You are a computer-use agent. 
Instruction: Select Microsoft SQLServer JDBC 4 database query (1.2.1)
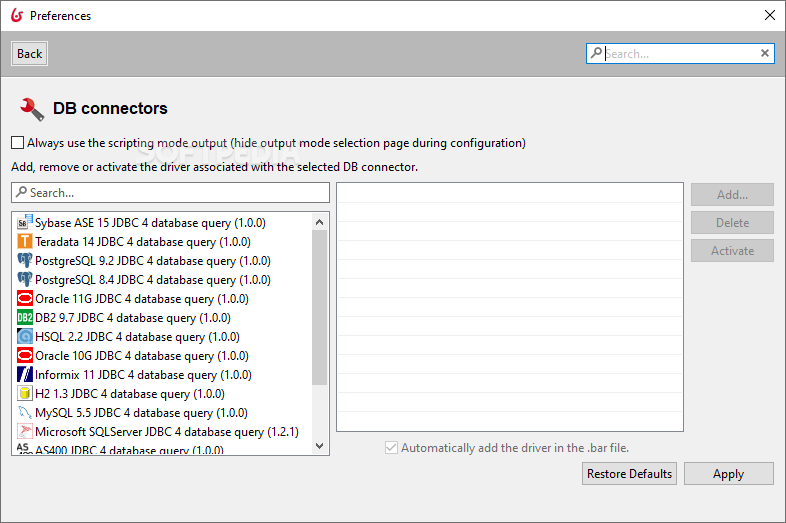[167, 432]
